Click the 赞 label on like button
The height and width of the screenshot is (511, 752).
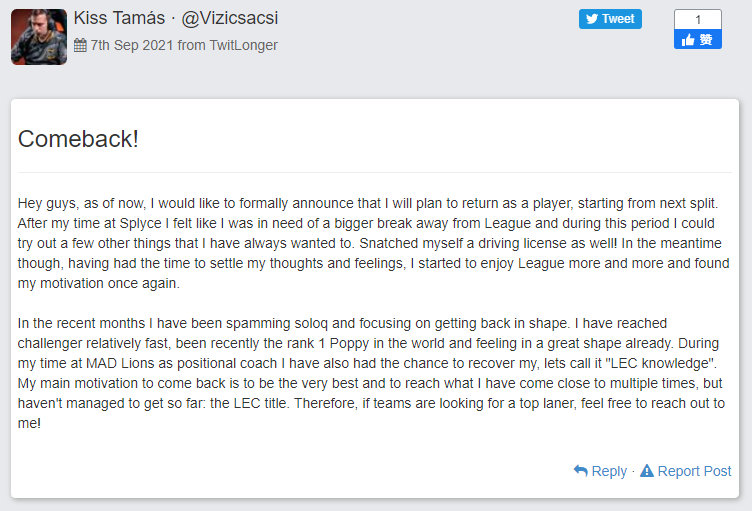(705, 39)
